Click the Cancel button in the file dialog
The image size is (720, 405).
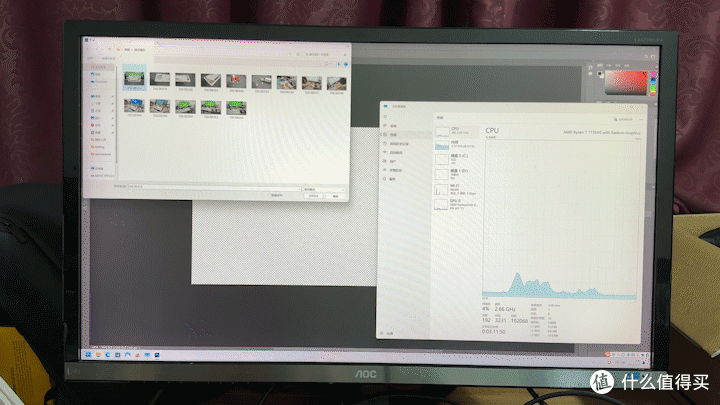[336, 196]
